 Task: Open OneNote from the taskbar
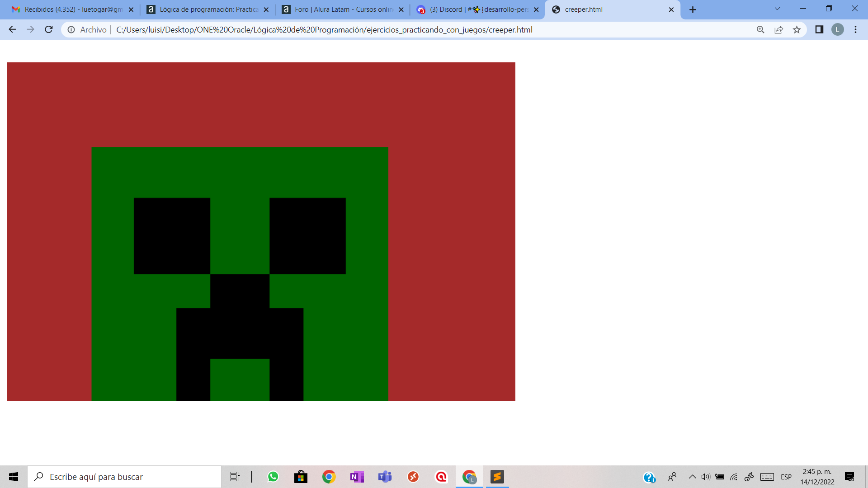tap(357, 477)
